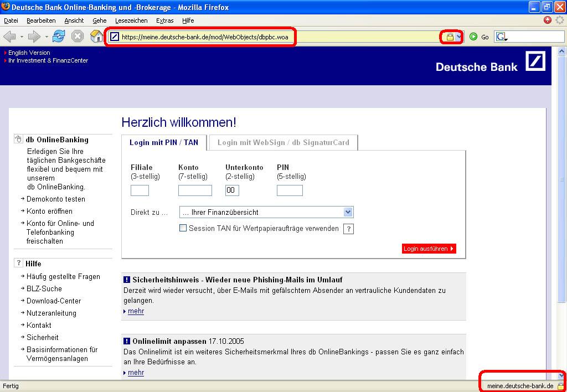Open the Extras menu

[165, 20]
